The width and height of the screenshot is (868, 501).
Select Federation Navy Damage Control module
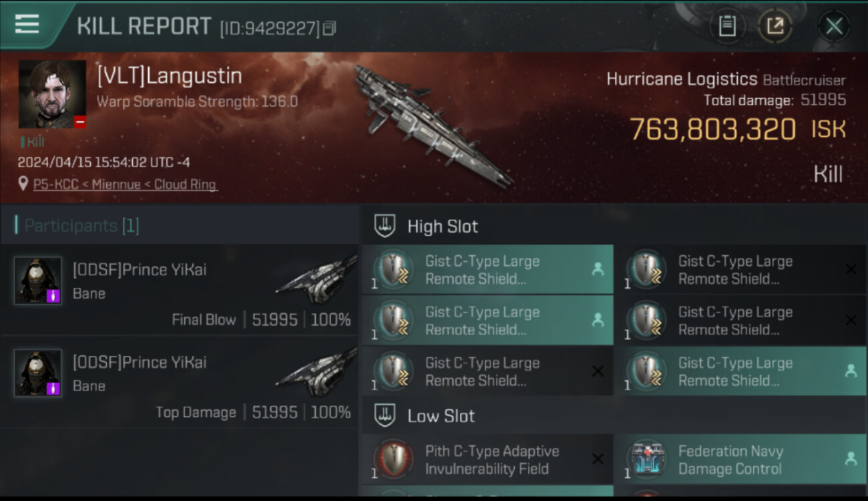(740, 460)
